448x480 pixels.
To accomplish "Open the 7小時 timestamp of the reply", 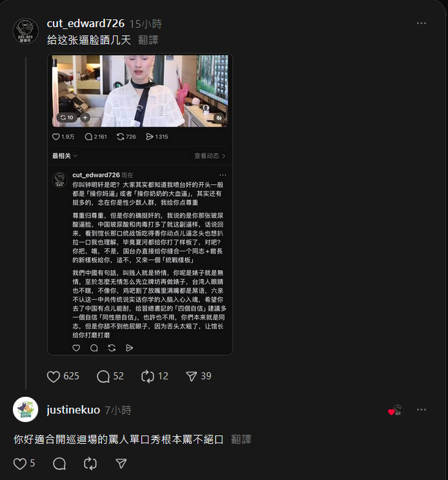I will click(x=118, y=410).
